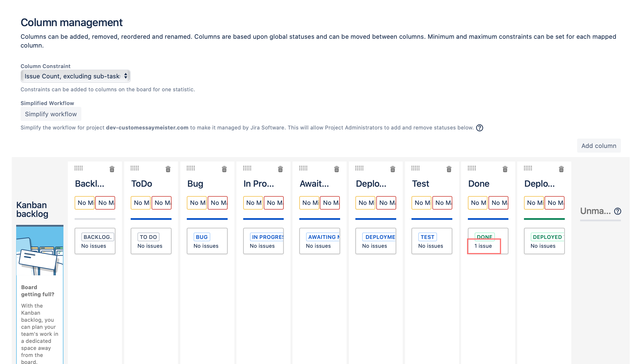Click the Simplify workflow button
Viewport: 635px width, 364px height.
[51, 114]
